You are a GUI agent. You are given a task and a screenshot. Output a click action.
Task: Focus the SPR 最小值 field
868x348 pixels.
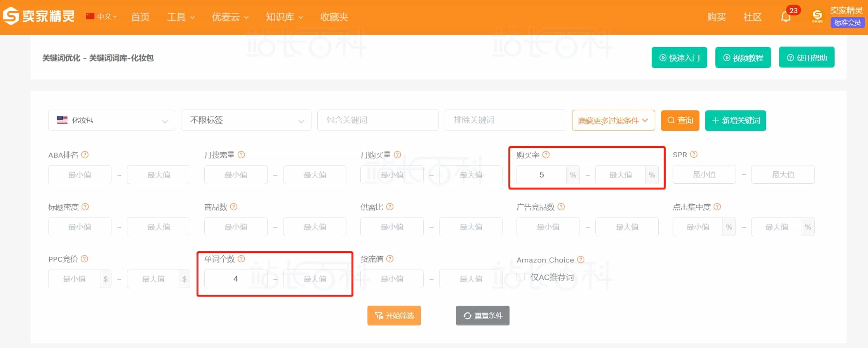[x=704, y=174]
